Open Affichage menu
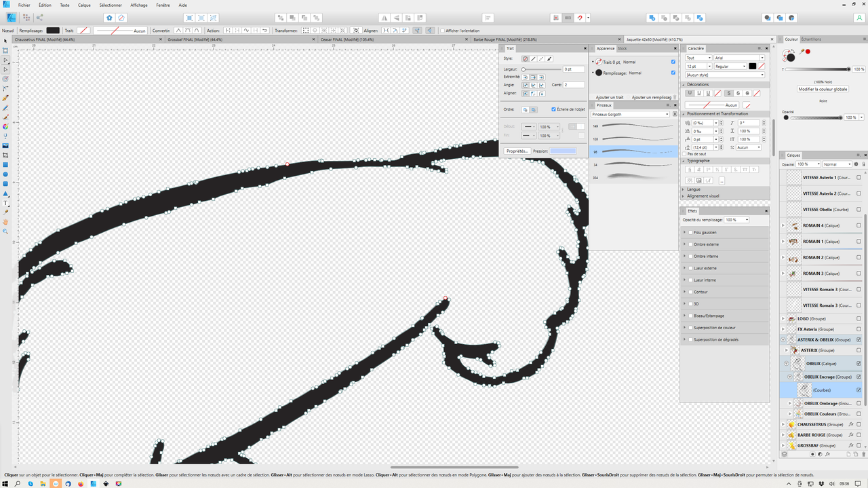Image resolution: width=868 pixels, height=488 pixels. (x=139, y=5)
